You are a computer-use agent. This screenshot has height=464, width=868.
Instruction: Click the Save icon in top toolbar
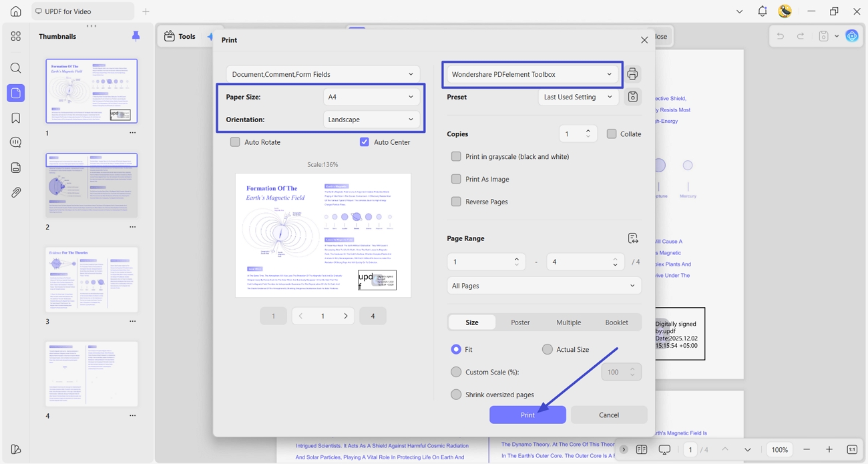pos(823,36)
